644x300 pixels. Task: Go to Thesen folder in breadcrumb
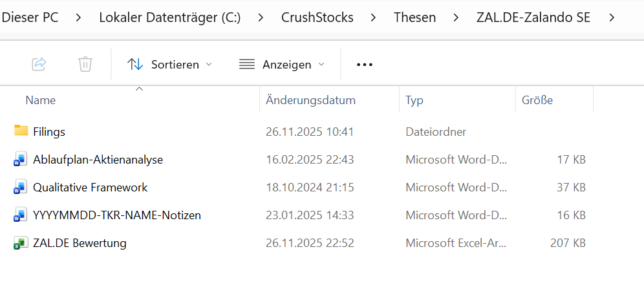pos(414,17)
